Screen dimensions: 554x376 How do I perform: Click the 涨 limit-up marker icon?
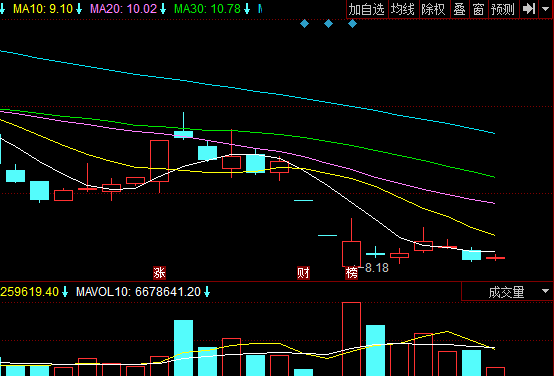coord(159,273)
